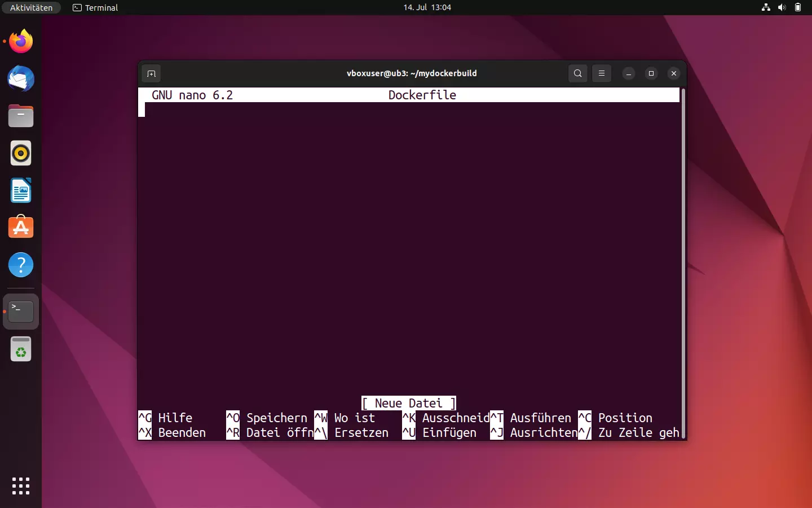The height and width of the screenshot is (508, 812).
Task: Open power menu via battery icon
Action: 798,7
